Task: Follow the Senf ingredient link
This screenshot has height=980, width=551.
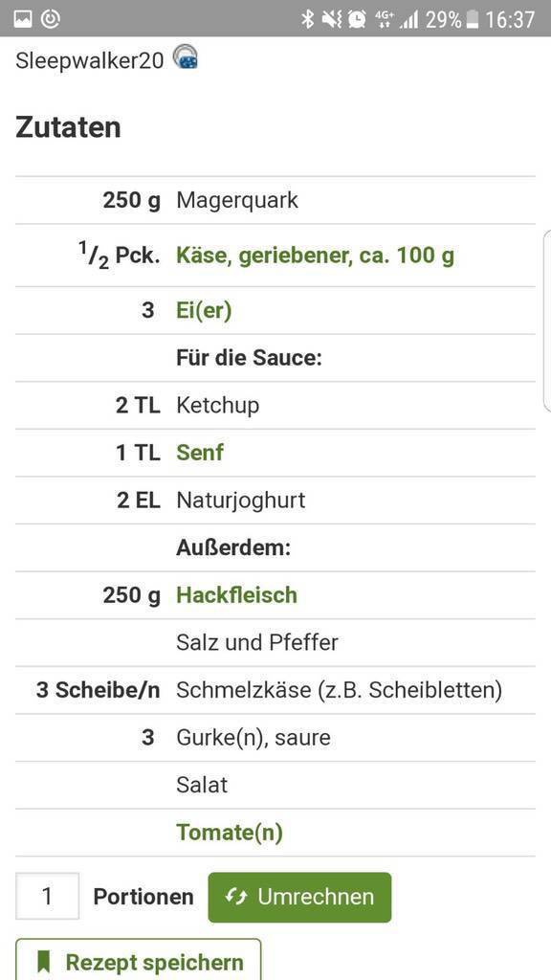Action: (x=200, y=453)
